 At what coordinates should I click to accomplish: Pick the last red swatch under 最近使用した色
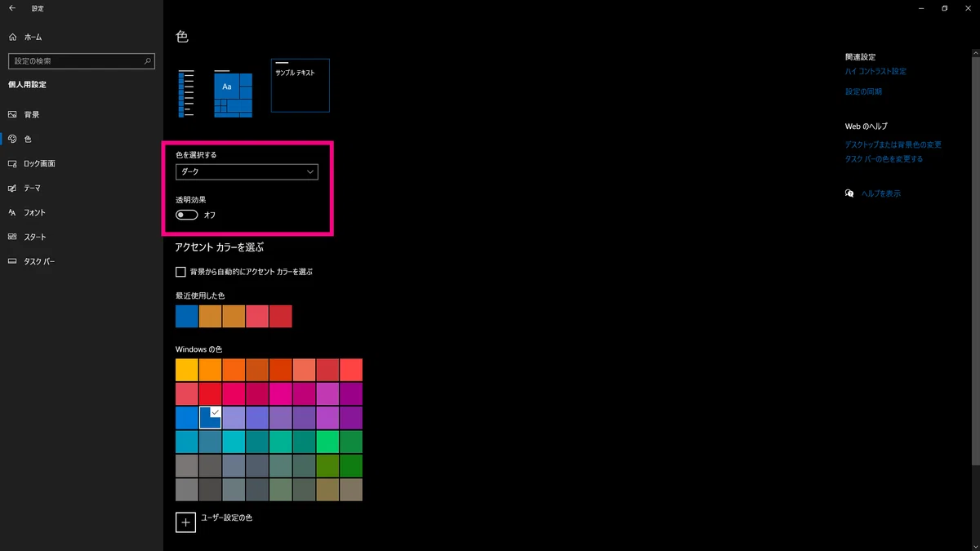280,316
